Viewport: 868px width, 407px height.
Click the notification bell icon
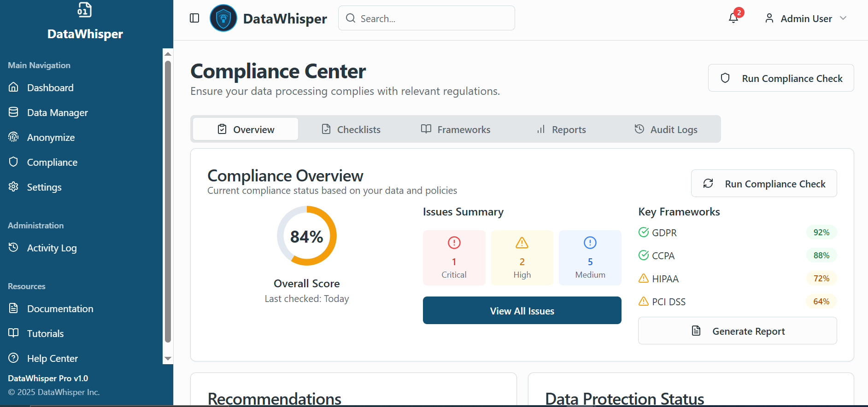[733, 18]
